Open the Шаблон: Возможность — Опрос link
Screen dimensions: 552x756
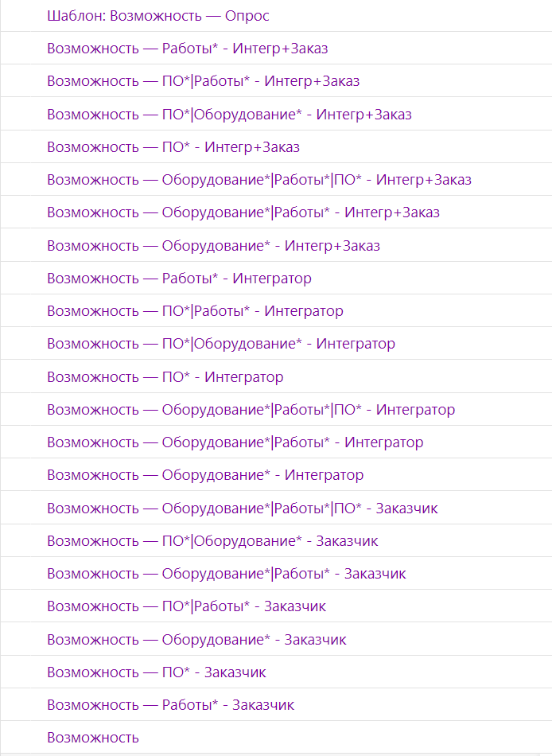click(x=158, y=16)
